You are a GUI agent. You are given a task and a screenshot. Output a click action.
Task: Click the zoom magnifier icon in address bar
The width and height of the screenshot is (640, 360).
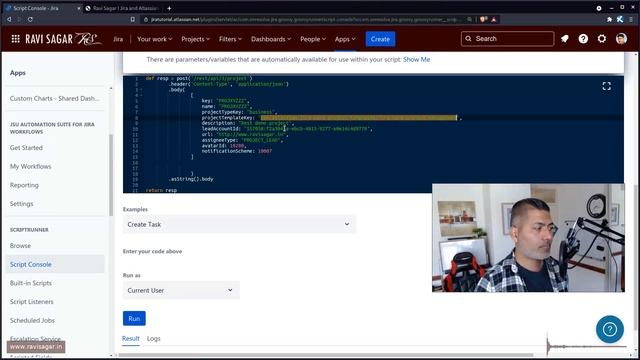(470, 19)
